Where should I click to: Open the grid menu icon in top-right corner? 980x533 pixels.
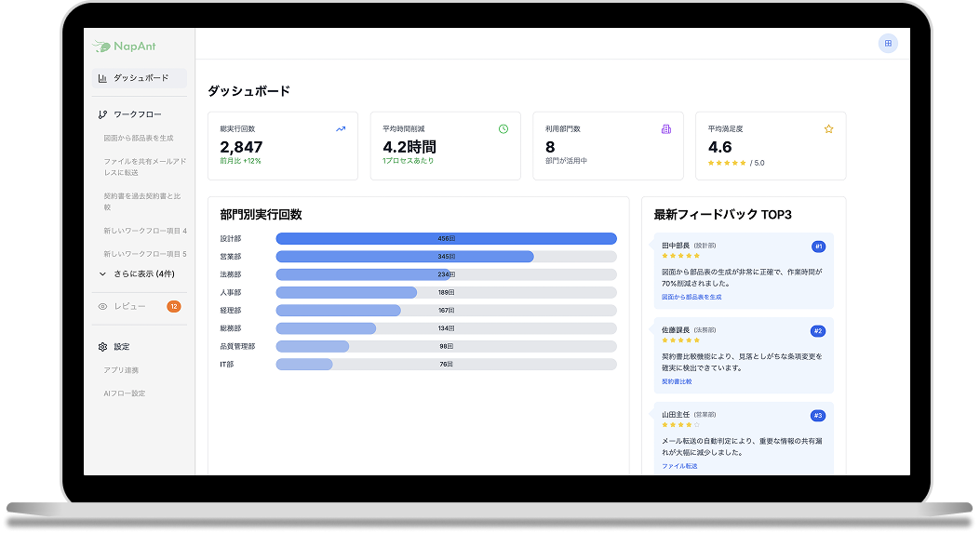pyautogui.click(x=888, y=44)
